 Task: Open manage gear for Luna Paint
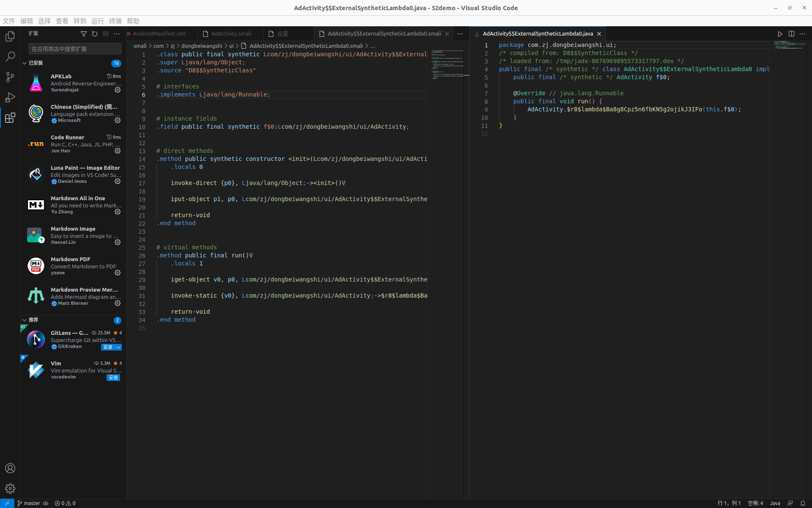tap(118, 181)
